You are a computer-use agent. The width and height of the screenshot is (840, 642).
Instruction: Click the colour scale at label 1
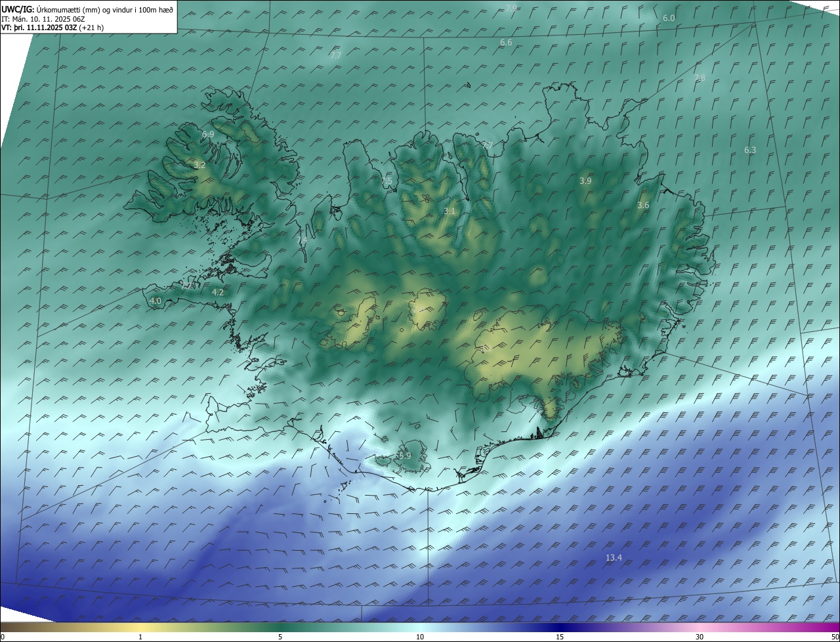(140, 637)
